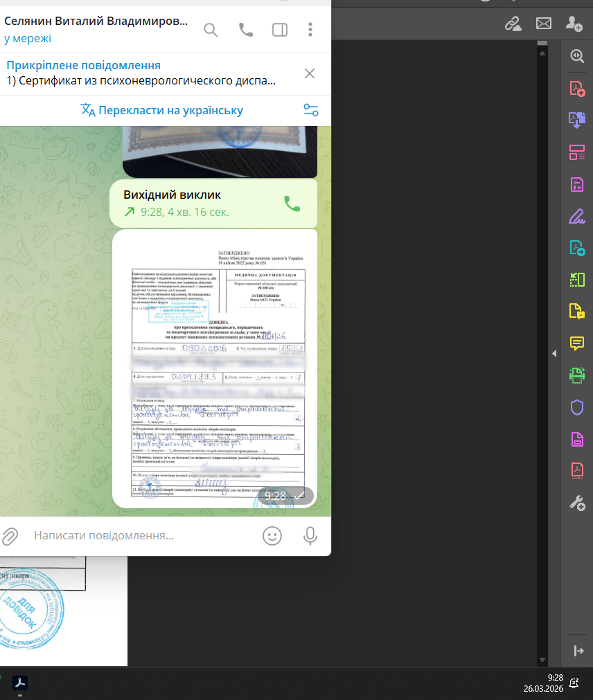Open Acrobat red PDF tool icon
The image size is (593, 700).
(577, 471)
